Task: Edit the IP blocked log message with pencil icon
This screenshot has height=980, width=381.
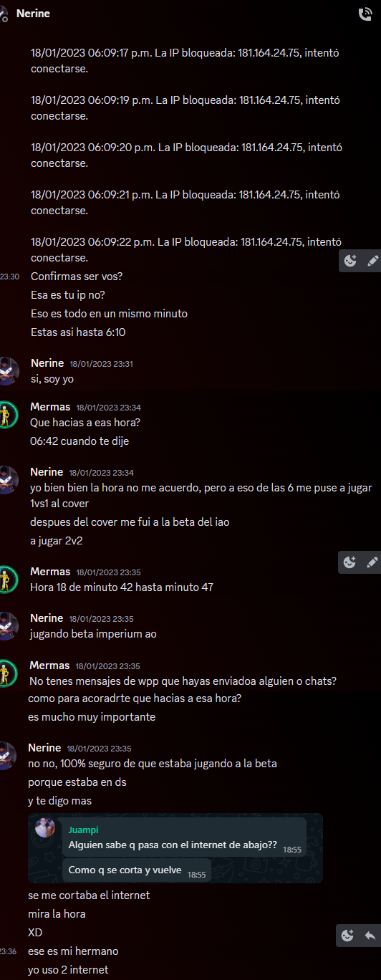Action: click(372, 261)
